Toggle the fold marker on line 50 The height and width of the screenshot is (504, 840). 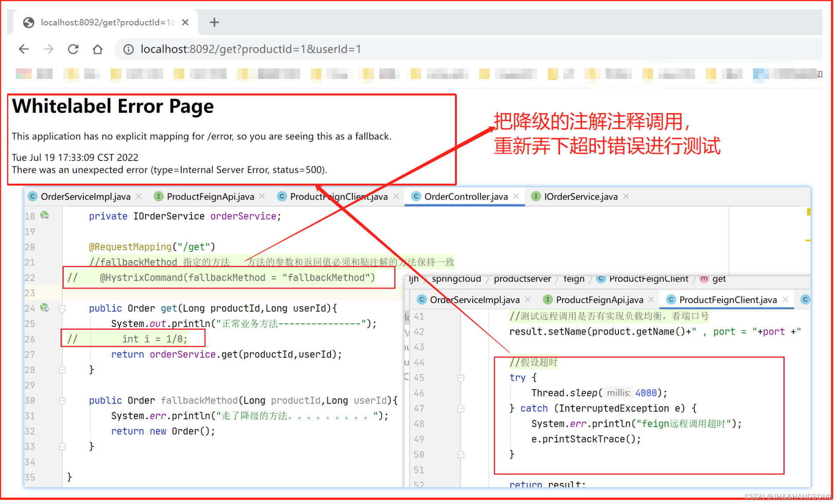[x=461, y=454]
